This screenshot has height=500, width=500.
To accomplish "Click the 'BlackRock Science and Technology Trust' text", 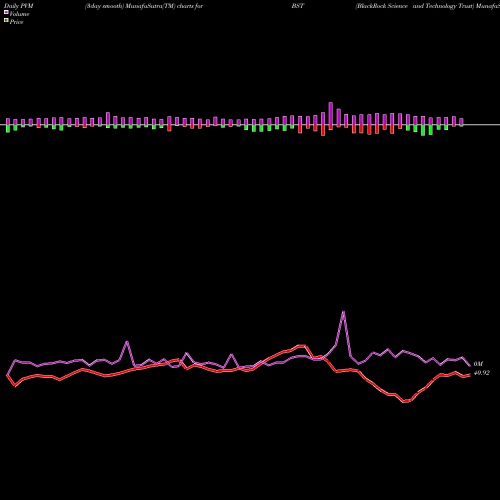I will click(415, 6).
